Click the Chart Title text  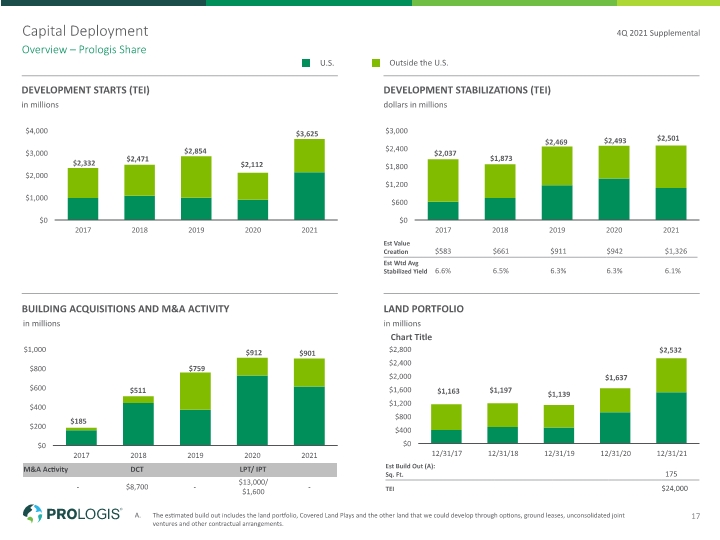[411, 337]
